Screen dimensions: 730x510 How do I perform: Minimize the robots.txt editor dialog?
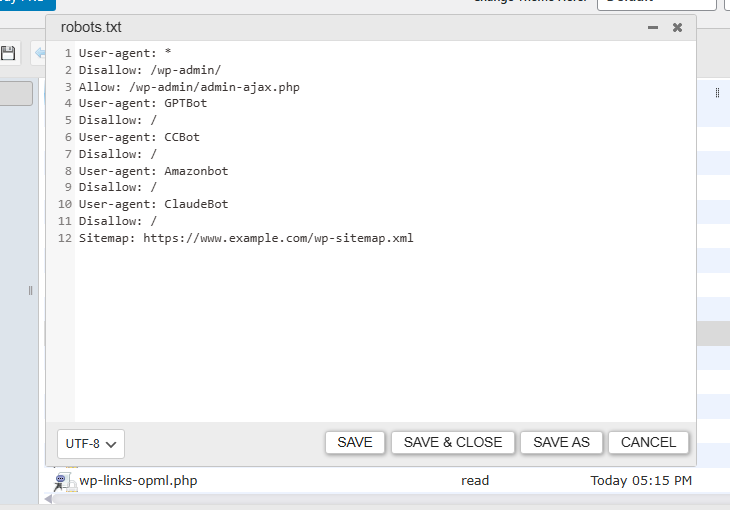click(653, 27)
